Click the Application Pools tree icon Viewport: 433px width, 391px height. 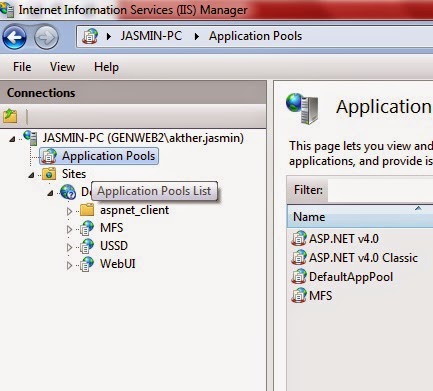tap(49, 156)
